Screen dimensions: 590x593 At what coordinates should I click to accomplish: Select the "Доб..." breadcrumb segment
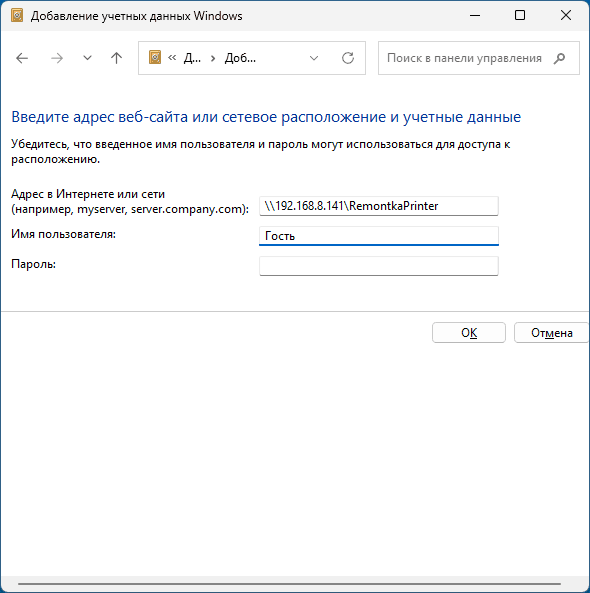tap(240, 58)
